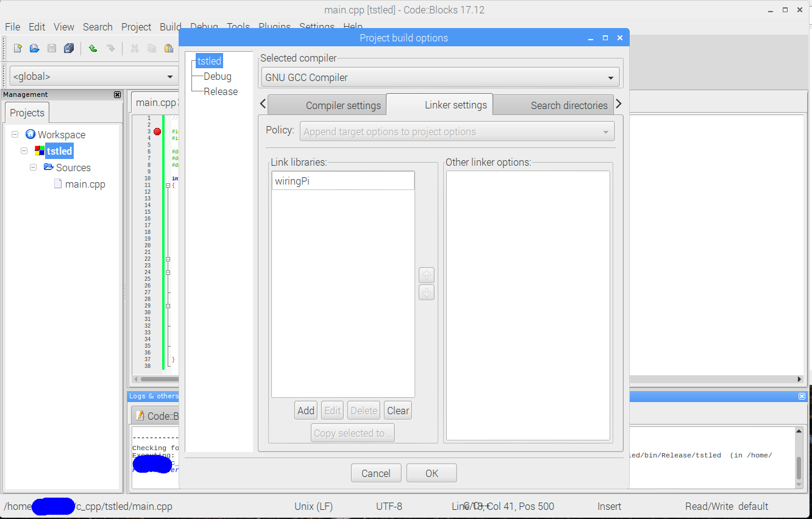Click OK in Project build options

432,473
